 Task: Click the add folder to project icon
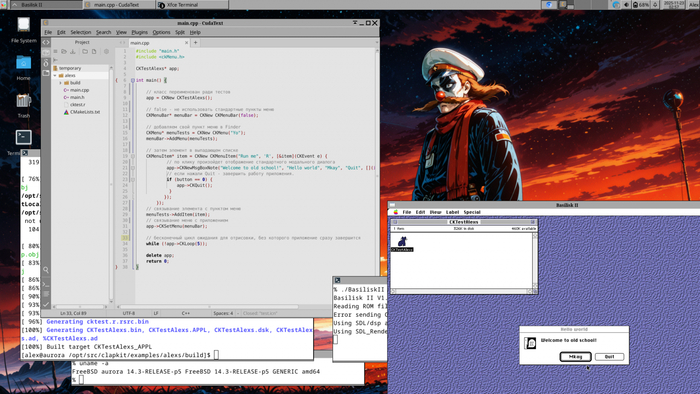[x=85, y=51]
